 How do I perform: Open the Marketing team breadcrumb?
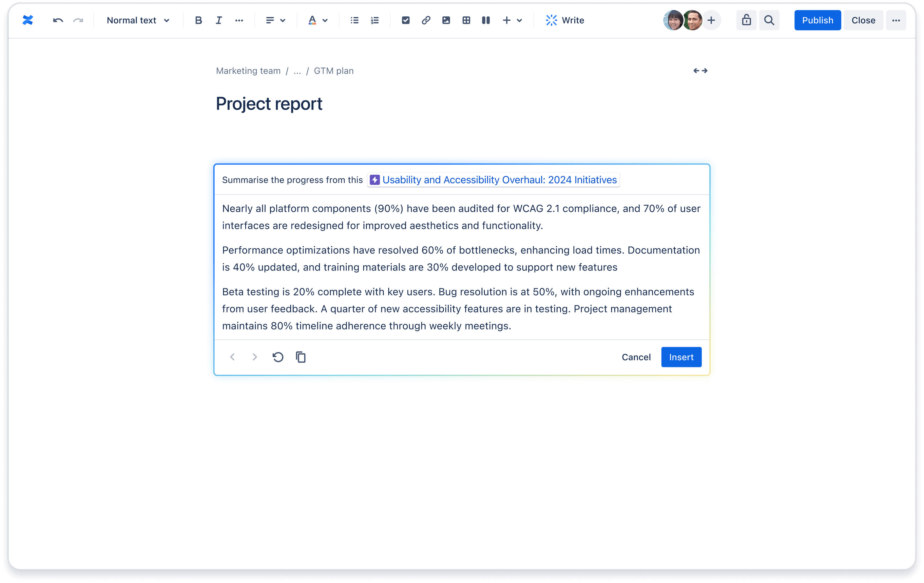pyautogui.click(x=247, y=70)
